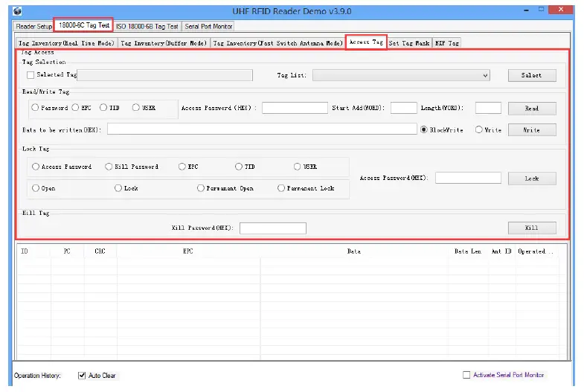Viewport: 584px width, 392px height.
Task: Open the Set Tag Mask tab
Action: (409, 43)
